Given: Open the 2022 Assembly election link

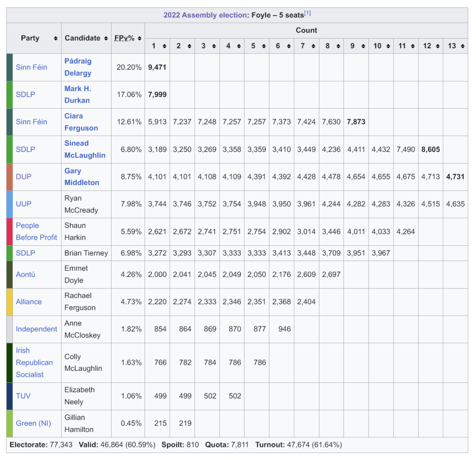Looking at the screenshot, I should (x=205, y=15).
